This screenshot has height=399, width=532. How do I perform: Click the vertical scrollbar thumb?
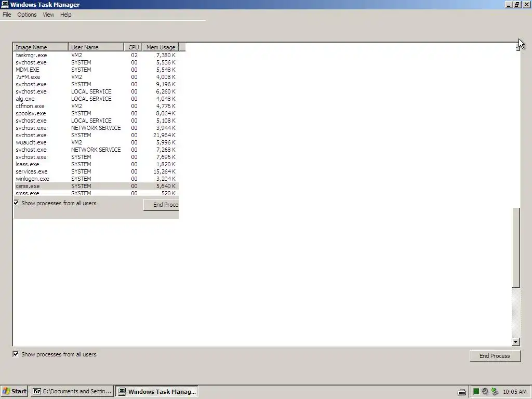coord(516,248)
